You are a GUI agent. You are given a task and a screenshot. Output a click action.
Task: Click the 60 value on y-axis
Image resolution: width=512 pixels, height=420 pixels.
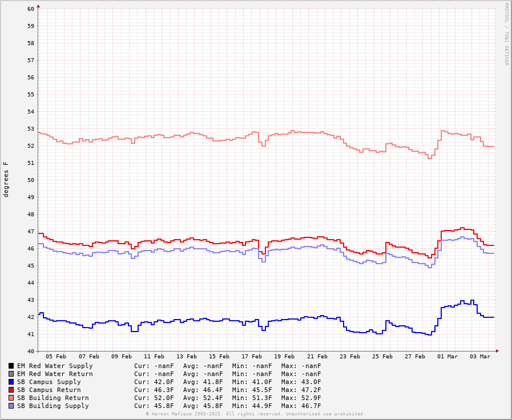tap(30, 9)
